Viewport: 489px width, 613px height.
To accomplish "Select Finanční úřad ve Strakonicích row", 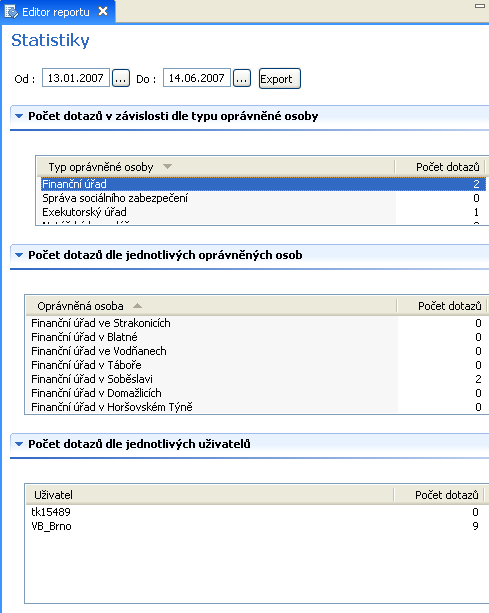I will pyautogui.click(x=257, y=323).
